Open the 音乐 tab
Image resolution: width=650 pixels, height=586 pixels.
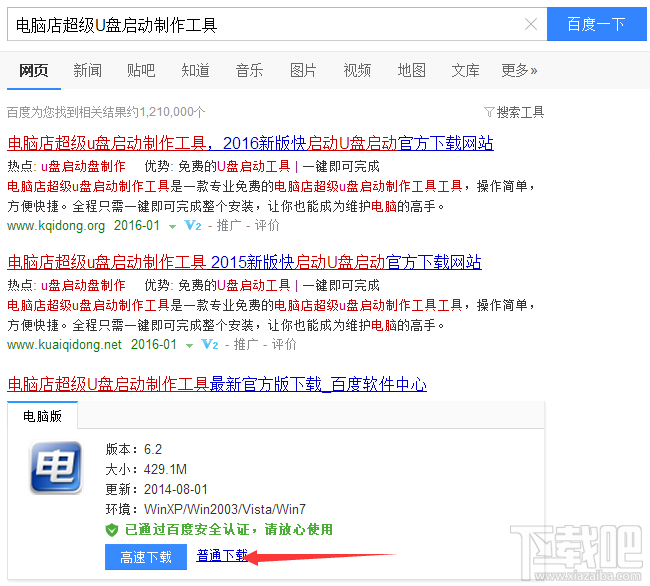[x=249, y=70]
